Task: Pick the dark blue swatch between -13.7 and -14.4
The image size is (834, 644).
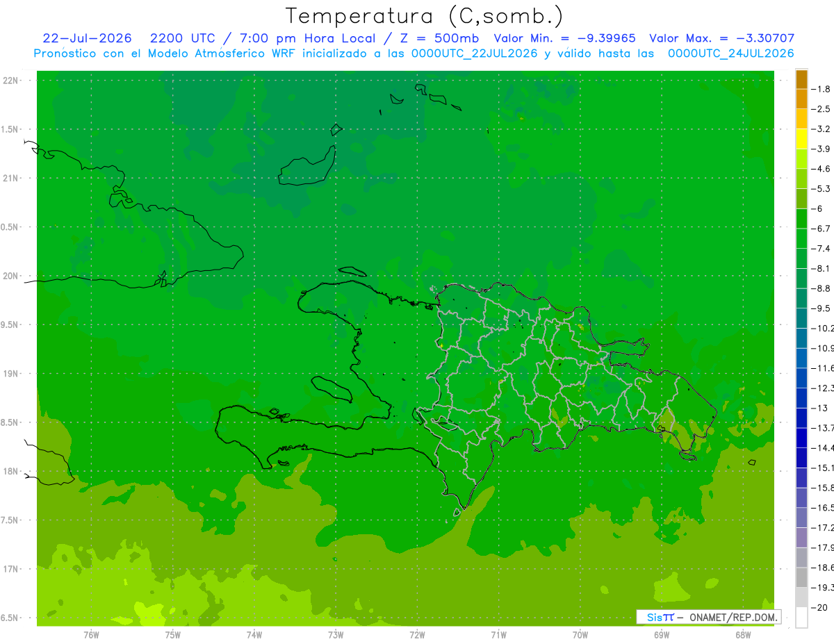Action: 802,438
